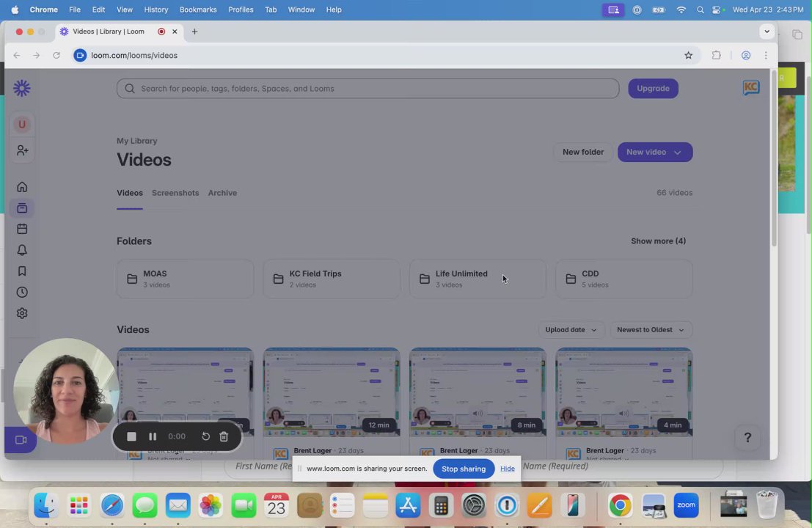The width and height of the screenshot is (812, 528).
Task: Open the CDD folder
Action: (624, 279)
